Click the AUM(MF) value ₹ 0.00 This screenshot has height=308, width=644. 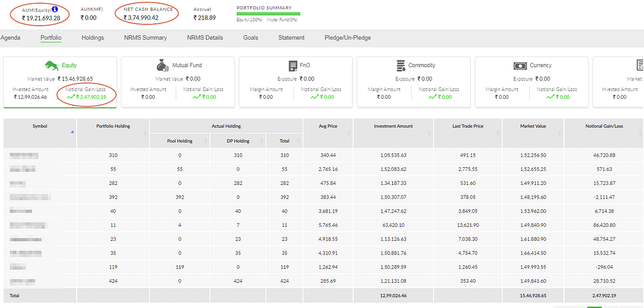pyautogui.click(x=88, y=18)
